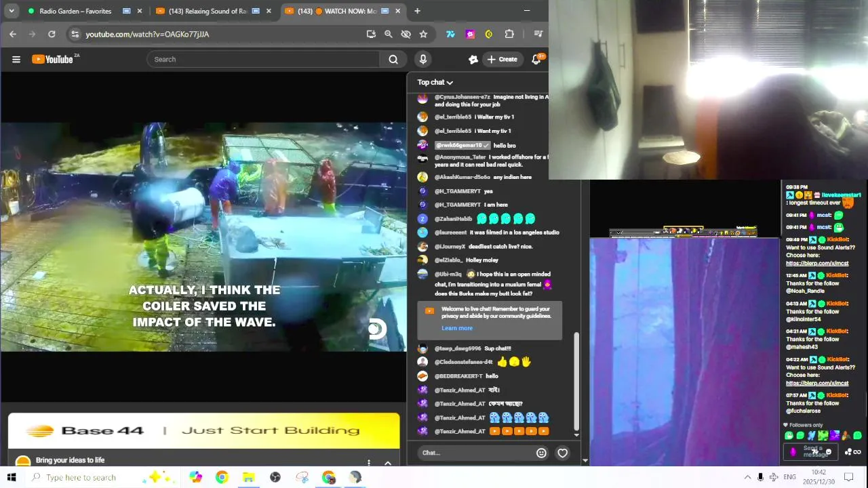Click the yellow hexagon browser extension icon
The image size is (868, 488).
click(x=489, y=34)
